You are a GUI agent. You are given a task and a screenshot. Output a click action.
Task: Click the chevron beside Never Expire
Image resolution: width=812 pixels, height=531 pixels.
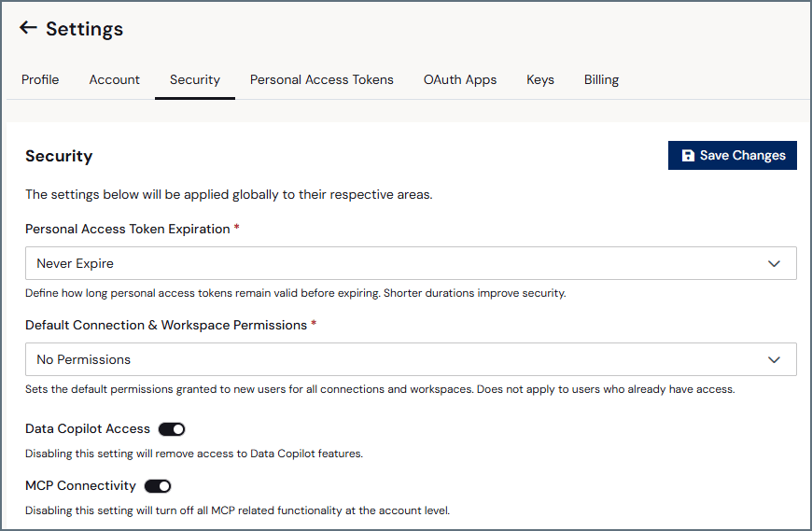click(774, 263)
